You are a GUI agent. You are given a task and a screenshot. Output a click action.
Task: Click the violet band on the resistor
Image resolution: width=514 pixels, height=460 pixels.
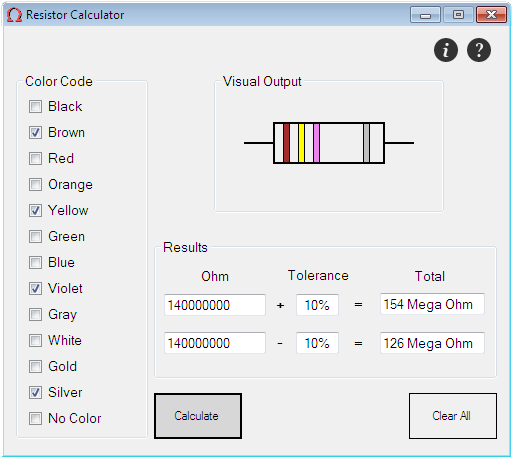(x=317, y=143)
